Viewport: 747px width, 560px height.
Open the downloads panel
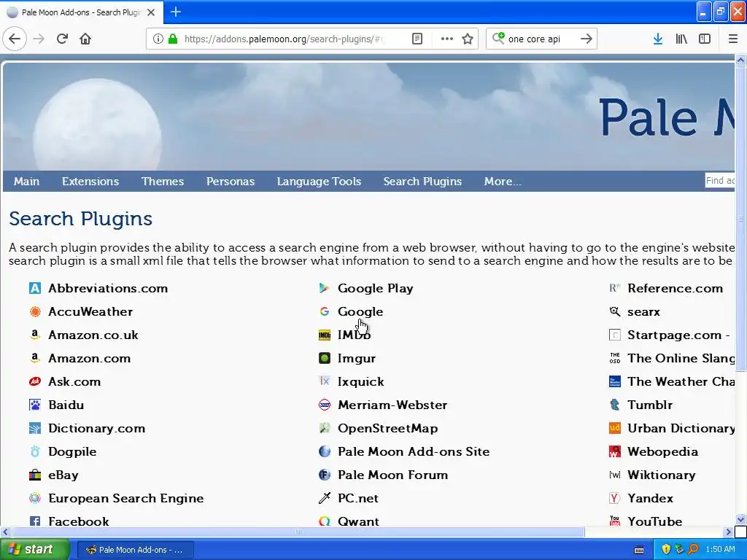click(x=658, y=39)
